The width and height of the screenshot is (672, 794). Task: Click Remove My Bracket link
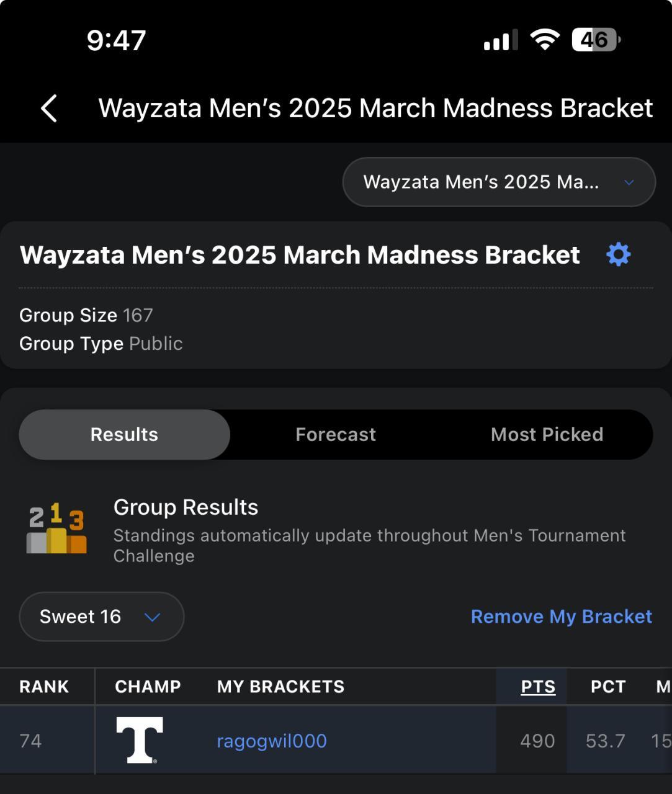(561, 617)
